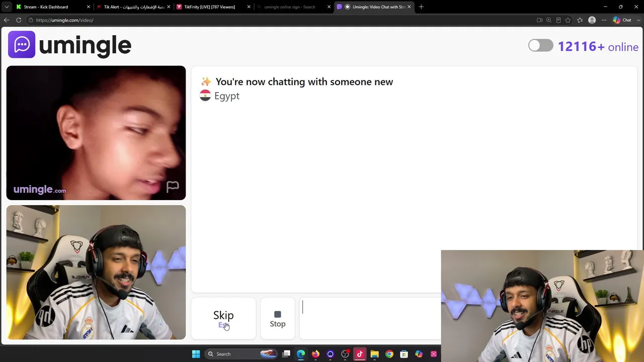The width and height of the screenshot is (644, 362).
Task: Switch to the Tik Alert tab
Action: pos(134,7)
